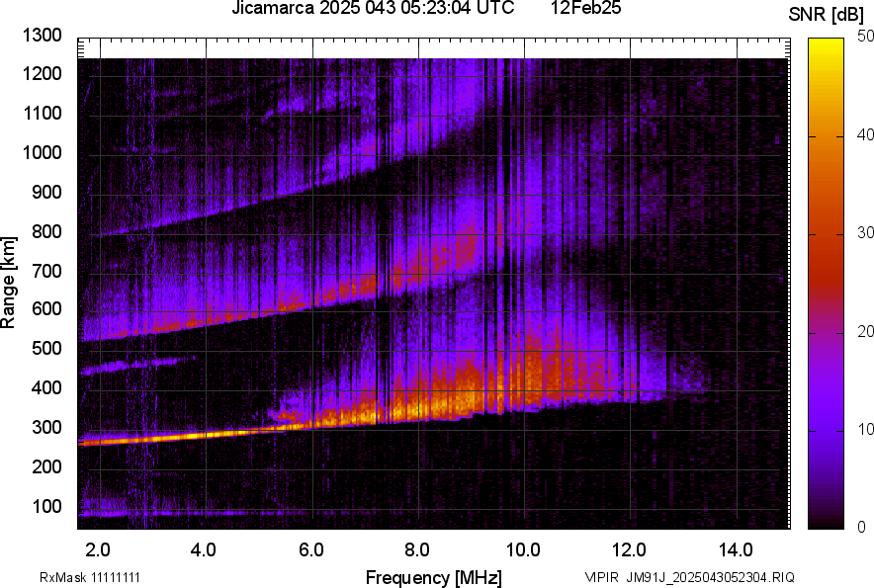
Task: Click the SNR [dB] colorbar label
Action: point(827,14)
